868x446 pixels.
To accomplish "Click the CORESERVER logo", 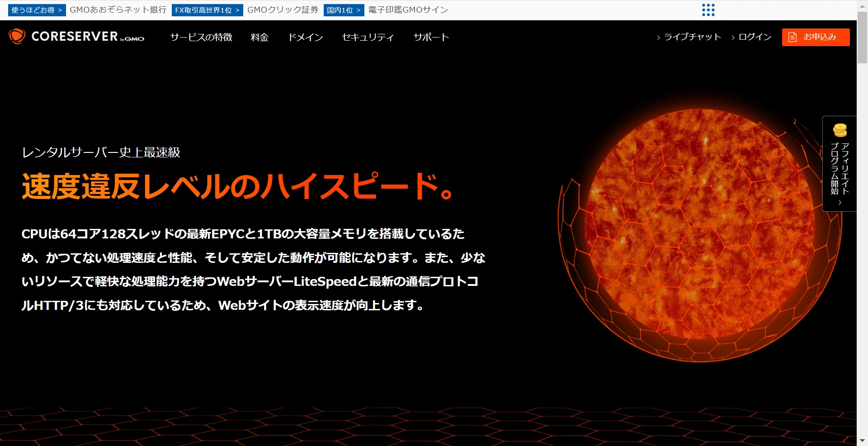I will [76, 37].
